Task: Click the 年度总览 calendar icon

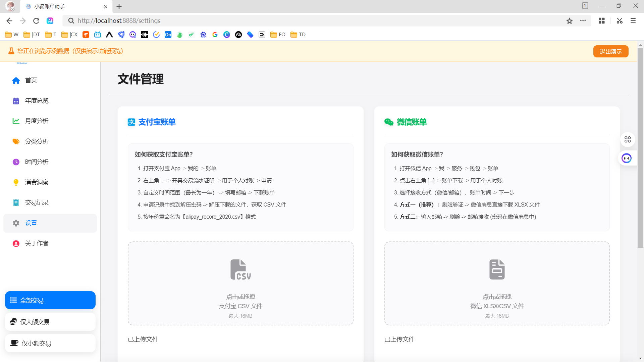Action: point(16,101)
